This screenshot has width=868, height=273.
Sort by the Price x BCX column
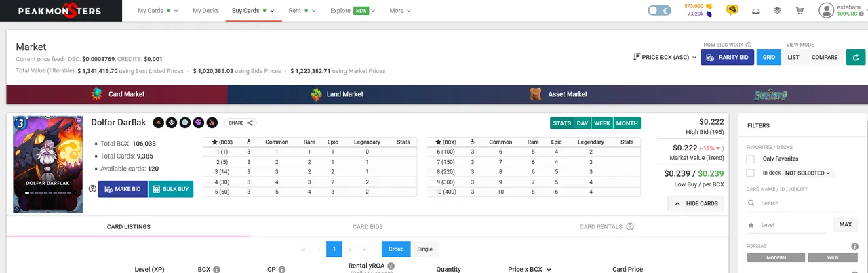point(529,269)
